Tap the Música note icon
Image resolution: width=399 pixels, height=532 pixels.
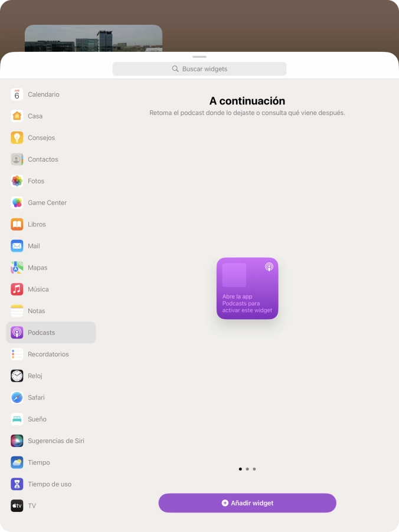17,290
